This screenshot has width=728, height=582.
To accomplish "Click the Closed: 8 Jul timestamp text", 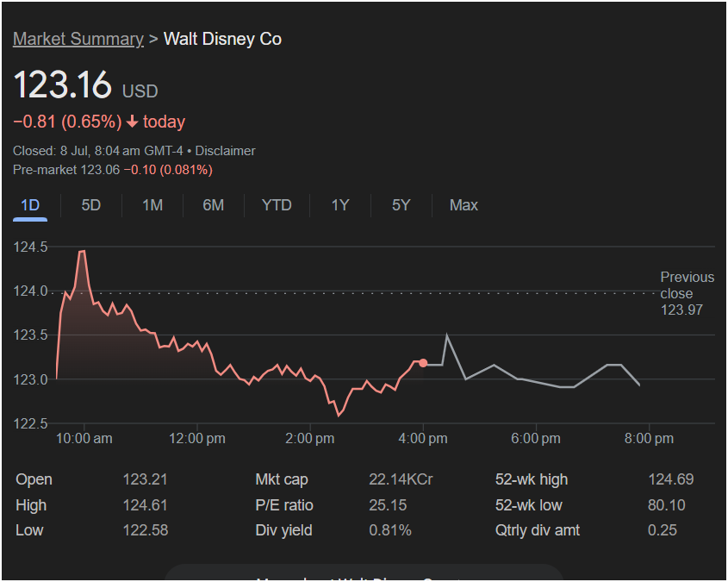I will pos(98,151).
